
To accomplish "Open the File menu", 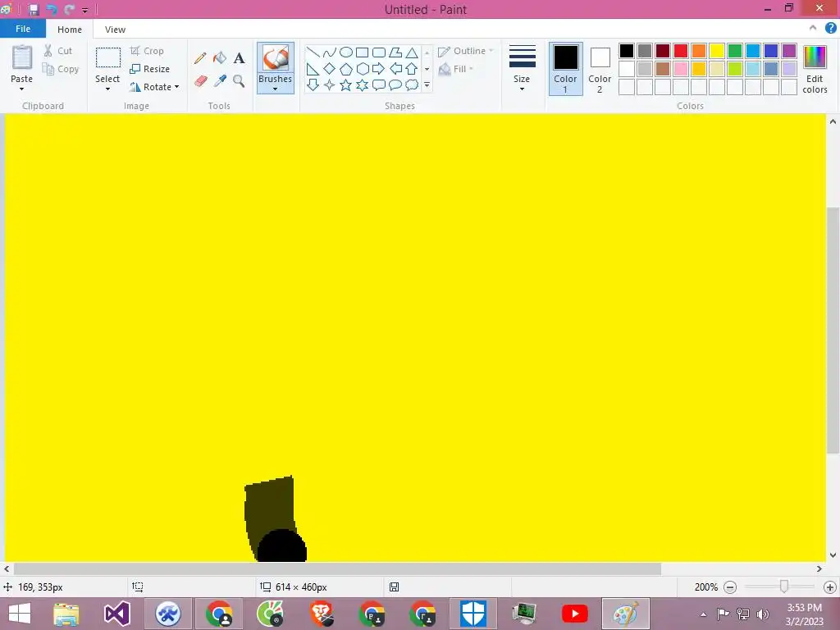I will coord(22,29).
